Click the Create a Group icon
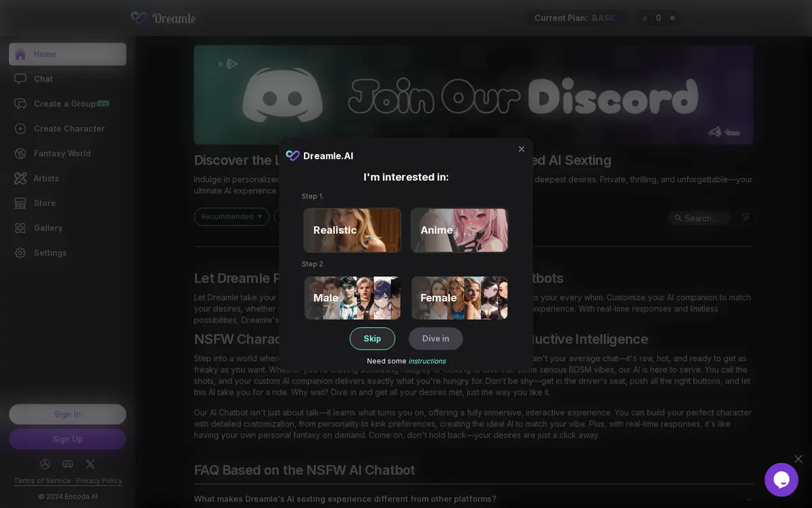The width and height of the screenshot is (812, 508). [x=20, y=104]
